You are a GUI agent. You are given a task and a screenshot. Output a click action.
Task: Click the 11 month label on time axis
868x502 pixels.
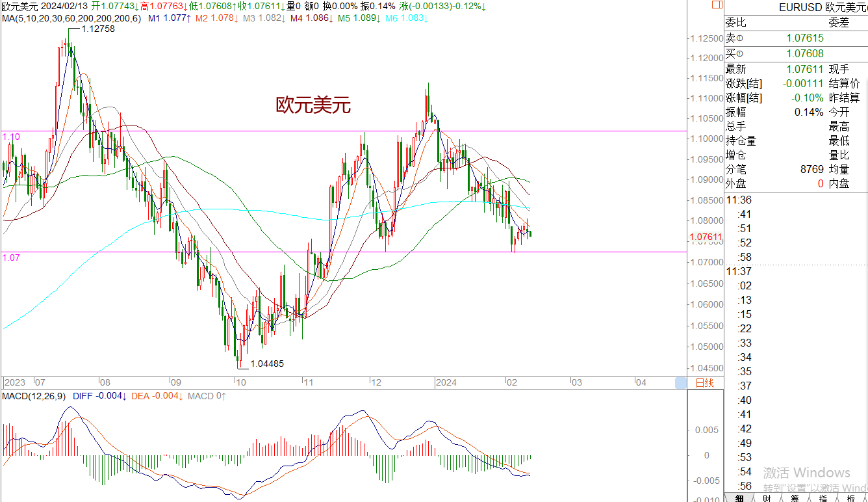point(309,382)
